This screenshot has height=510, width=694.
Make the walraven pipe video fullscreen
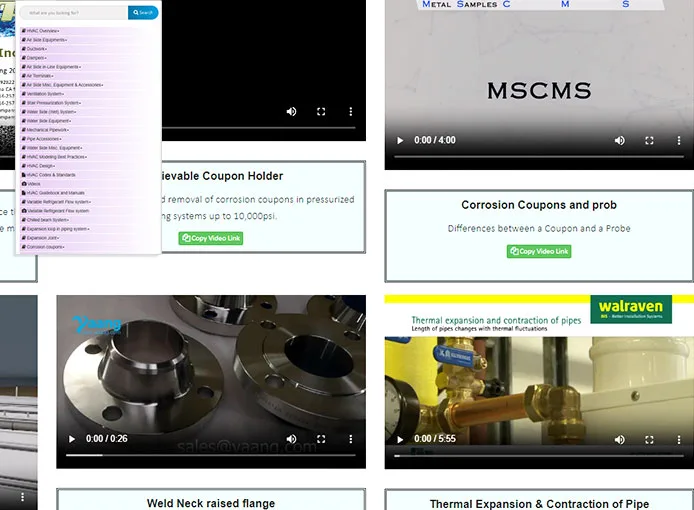(x=649, y=439)
